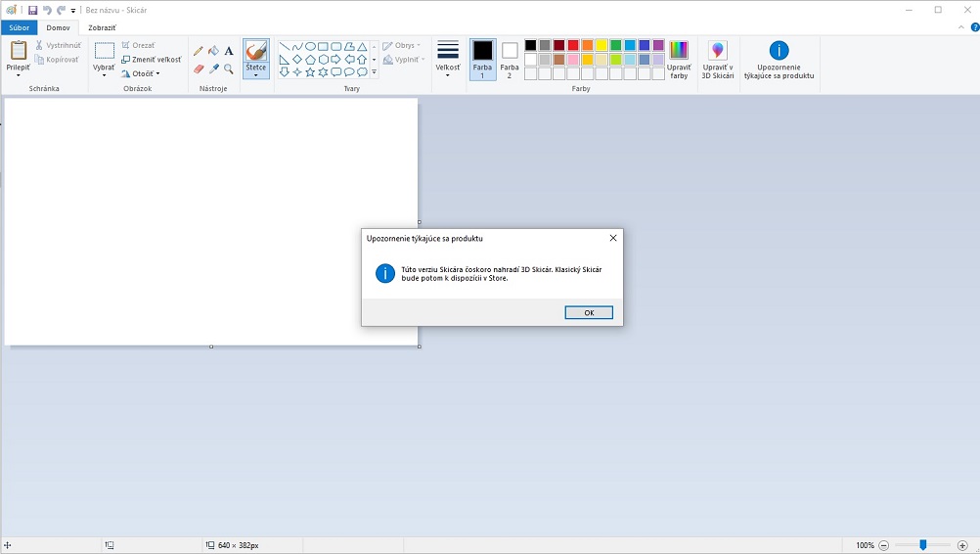
Task: Click the Prilepiť paste clipboard icon
Action: click(x=19, y=51)
